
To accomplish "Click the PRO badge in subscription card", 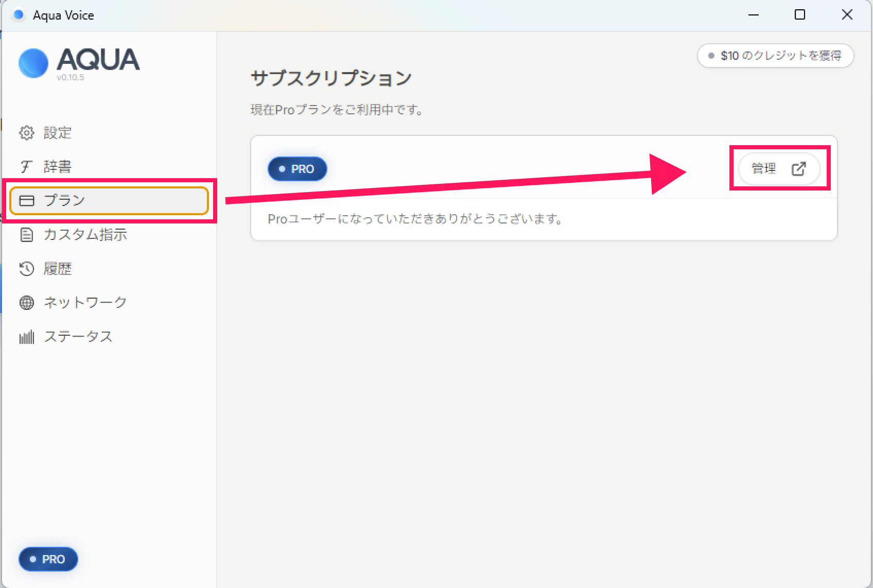I will click(297, 169).
